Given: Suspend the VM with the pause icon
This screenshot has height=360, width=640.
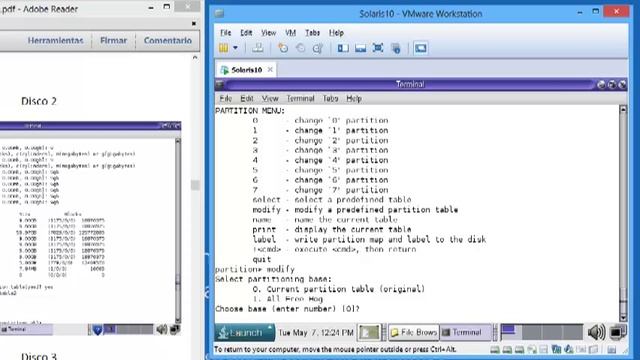Looking at the screenshot, I should point(223,48).
